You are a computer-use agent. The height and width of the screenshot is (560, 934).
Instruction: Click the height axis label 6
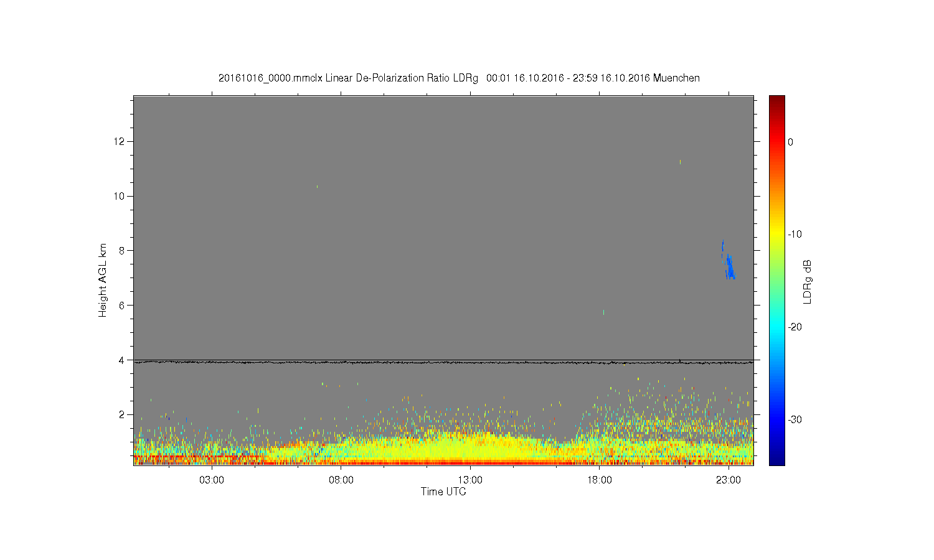point(122,306)
